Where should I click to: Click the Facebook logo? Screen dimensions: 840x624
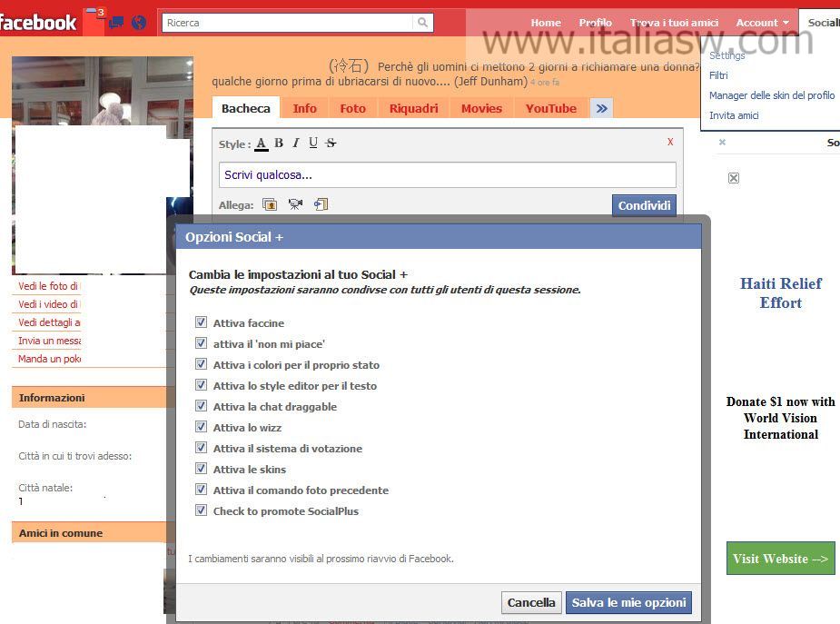[x=38, y=23]
